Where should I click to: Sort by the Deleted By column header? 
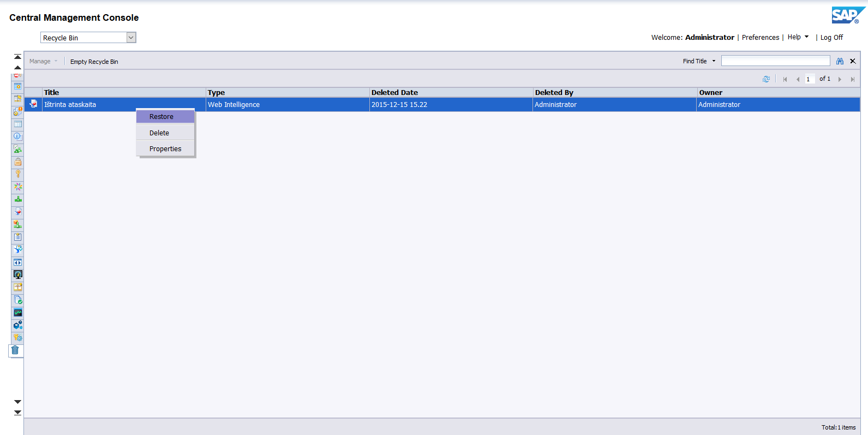[x=615, y=92]
